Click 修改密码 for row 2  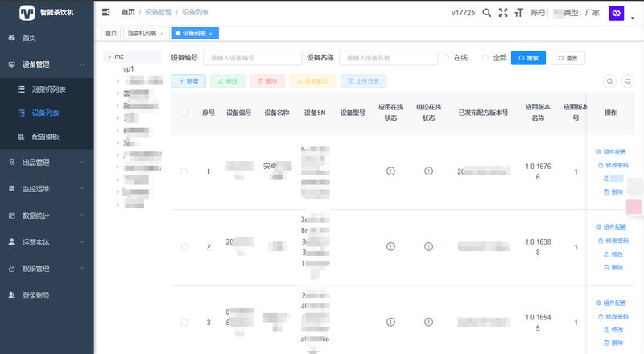point(613,241)
